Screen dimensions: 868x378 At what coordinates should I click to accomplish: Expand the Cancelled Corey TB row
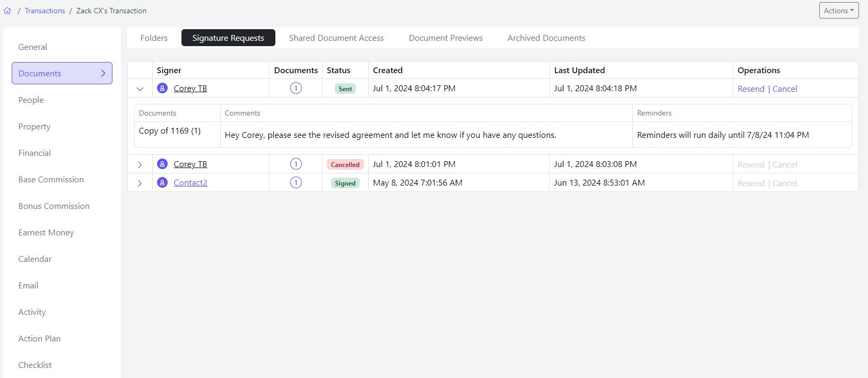(x=140, y=165)
